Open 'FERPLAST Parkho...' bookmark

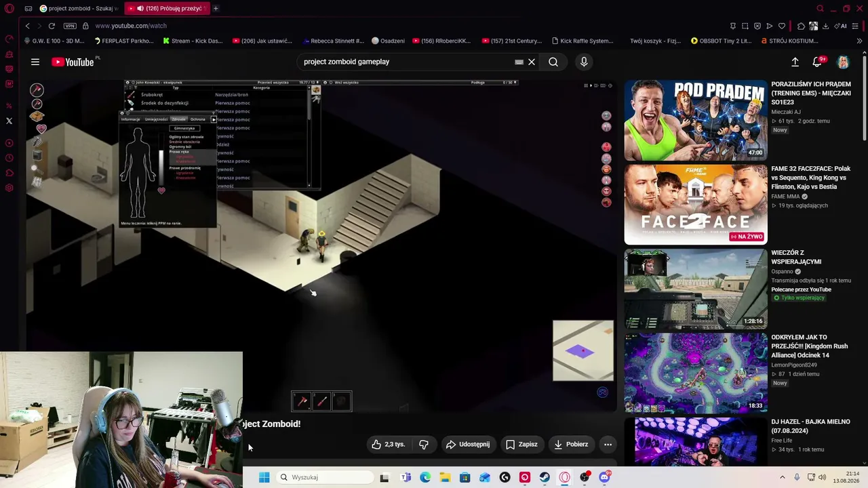(x=123, y=41)
